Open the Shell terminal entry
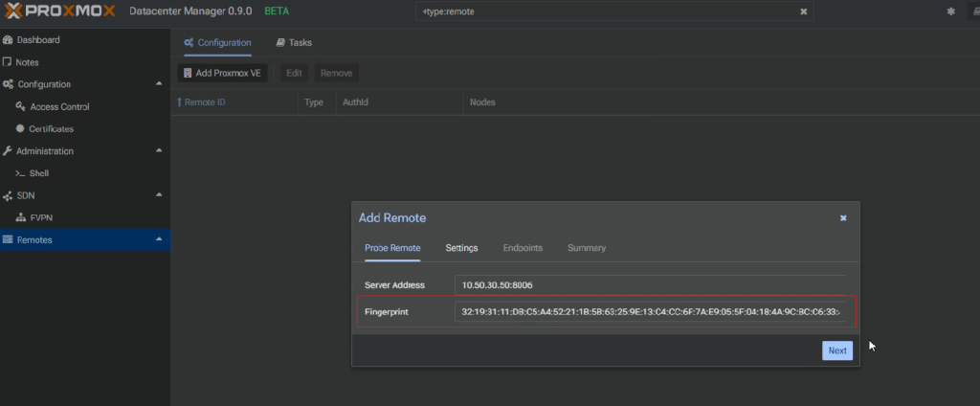Image resolution: width=980 pixels, height=406 pixels. pos(39,173)
